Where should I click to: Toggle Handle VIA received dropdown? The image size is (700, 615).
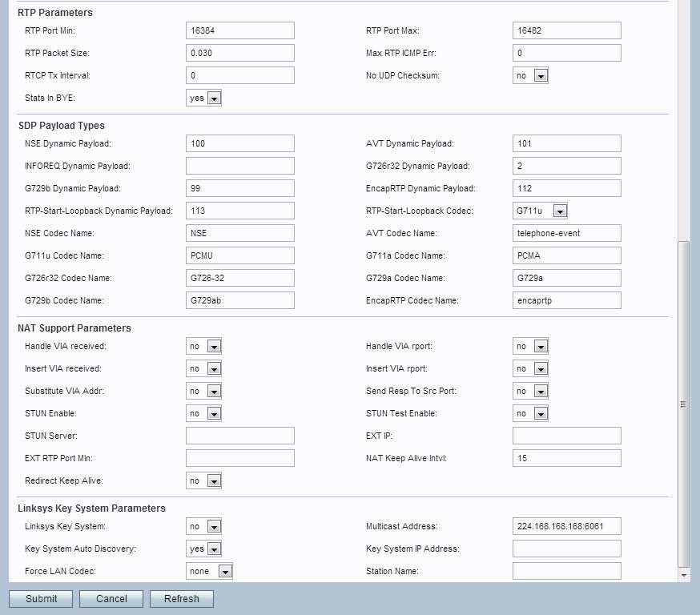click(203, 346)
